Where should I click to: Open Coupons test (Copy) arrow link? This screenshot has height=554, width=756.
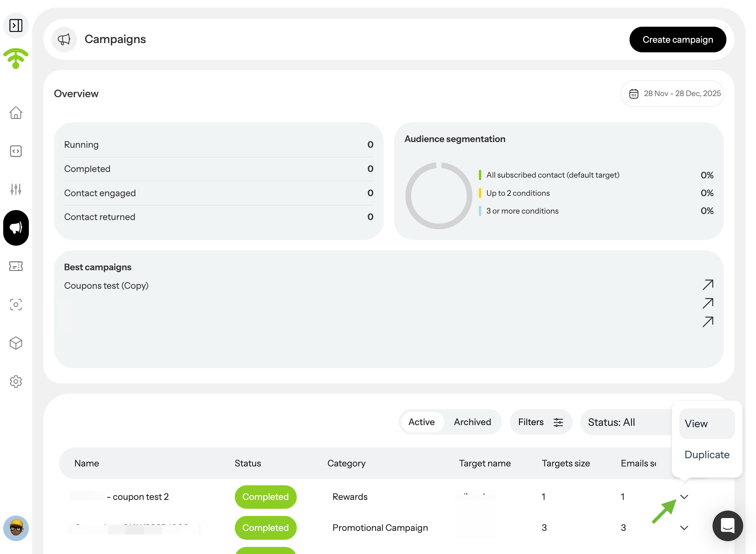pyautogui.click(x=708, y=285)
